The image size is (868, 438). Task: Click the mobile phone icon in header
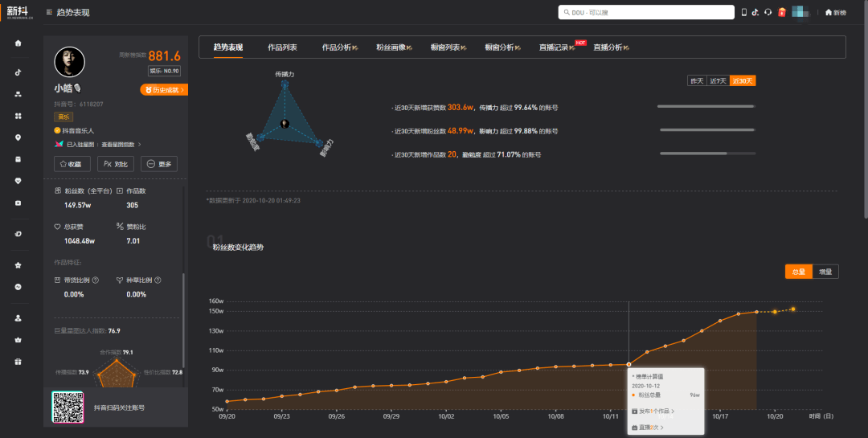[744, 12]
